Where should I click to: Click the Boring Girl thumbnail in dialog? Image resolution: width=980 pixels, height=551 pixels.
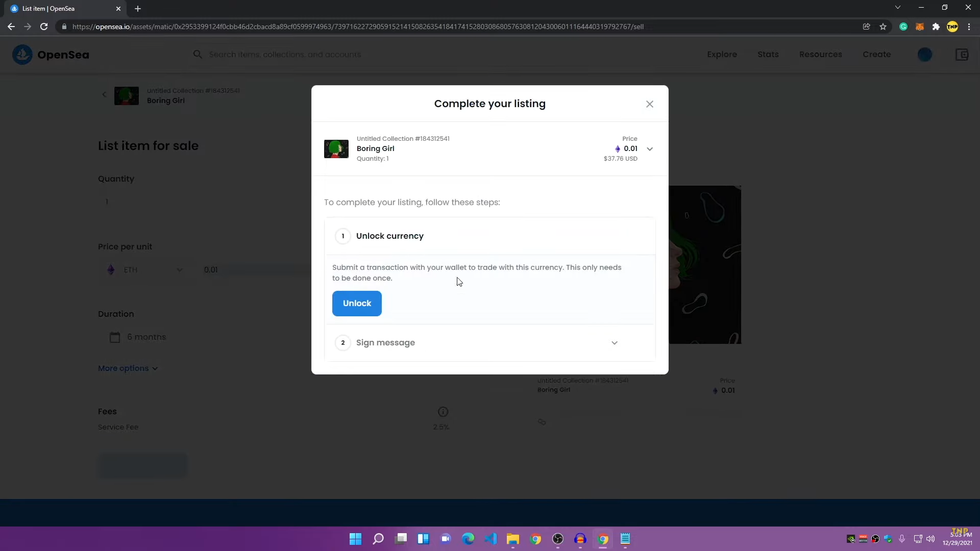336,149
